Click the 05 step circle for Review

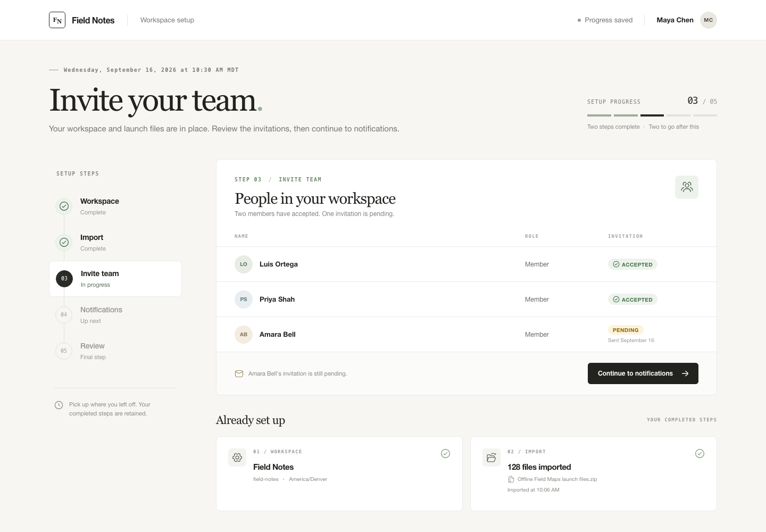[64, 351]
